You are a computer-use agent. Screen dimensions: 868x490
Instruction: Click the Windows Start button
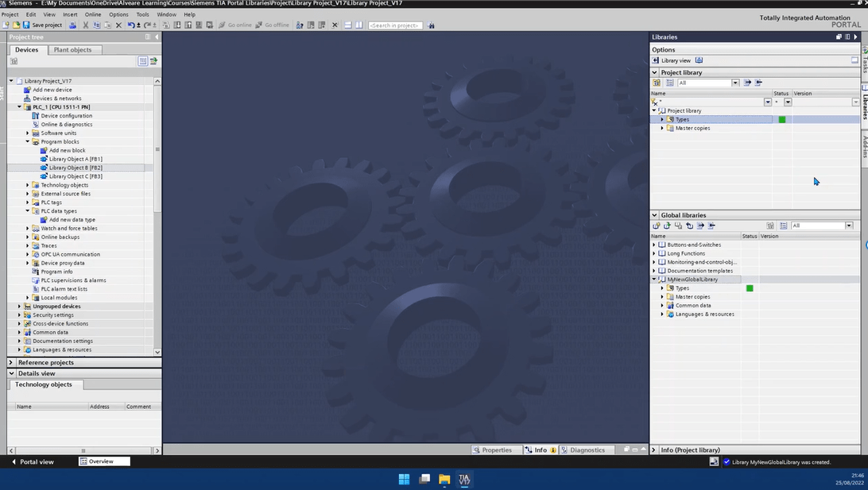(x=404, y=479)
